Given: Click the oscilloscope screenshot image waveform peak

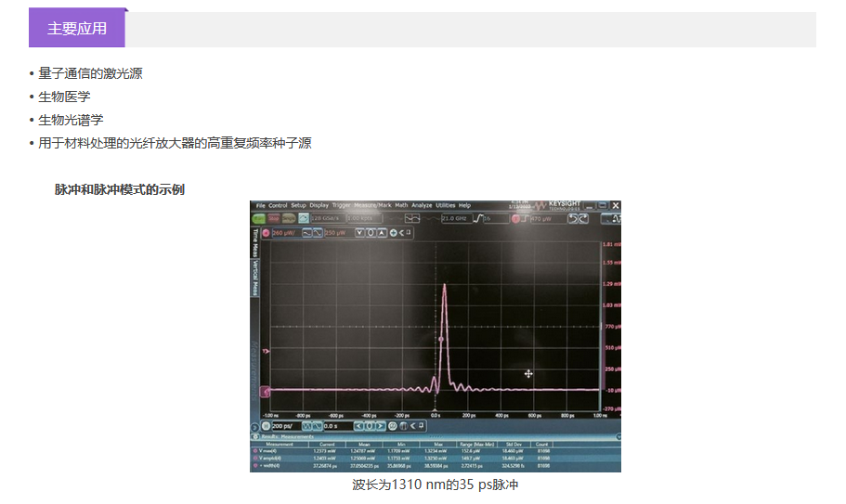Looking at the screenshot, I should (444, 286).
